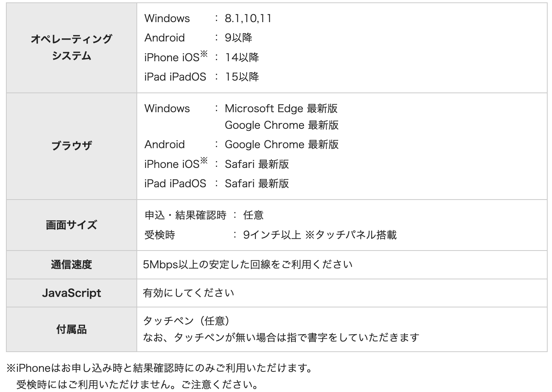Click the iPhone iOS 14以降 entry
552x392 pixels.
202,57
